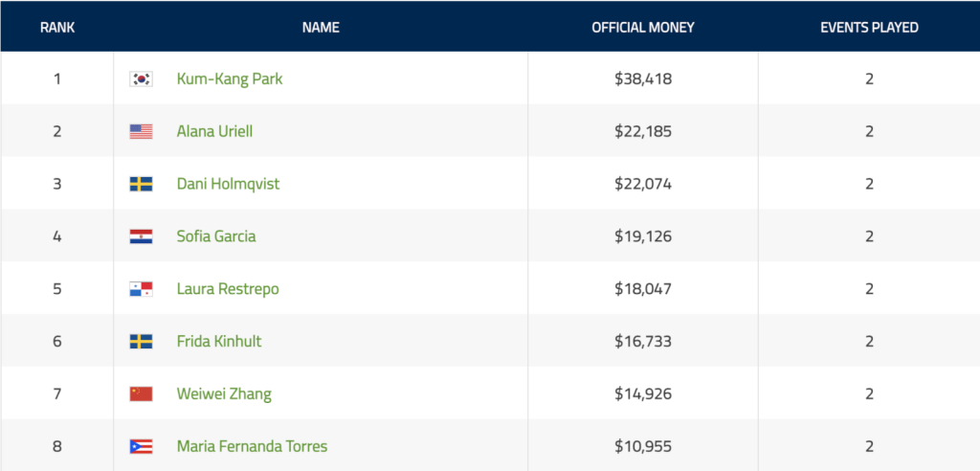Click the Paraguay flag beside Sofia Garcia
Image resolution: width=980 pixels, height=471 pixels.
141,236
